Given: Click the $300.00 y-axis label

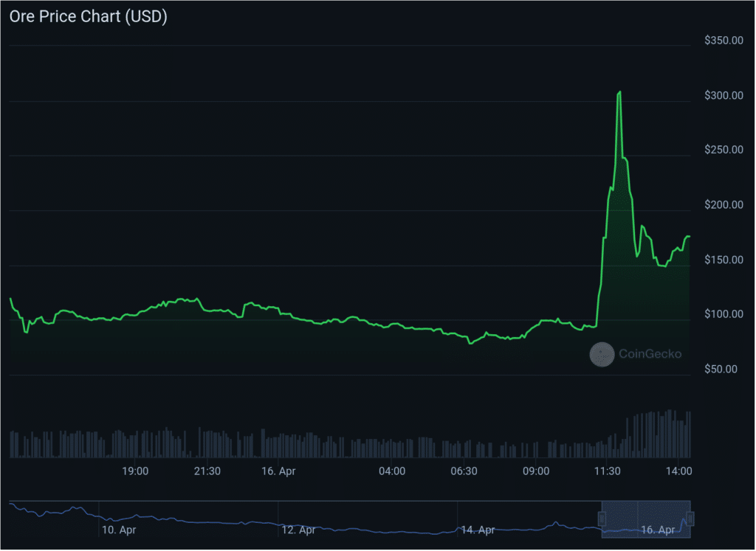Looking at the screenshot, I should point(724,96).
